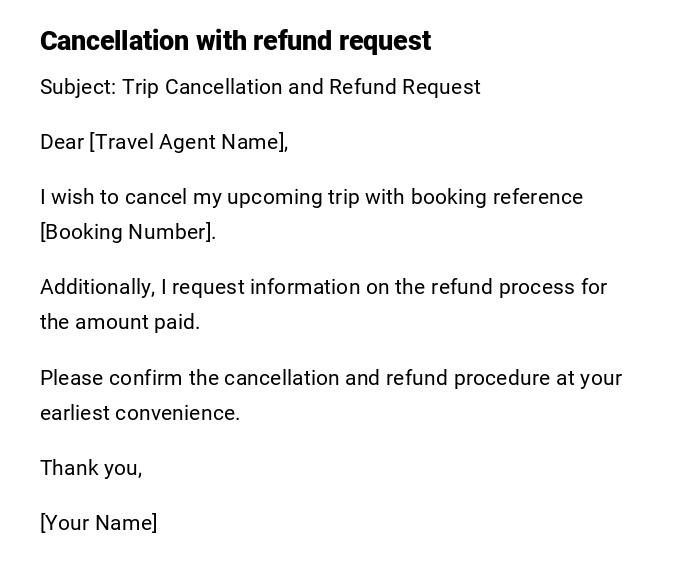700x586 pixels.
Task: Click the word "Additionally"
Action: point(96,287)
